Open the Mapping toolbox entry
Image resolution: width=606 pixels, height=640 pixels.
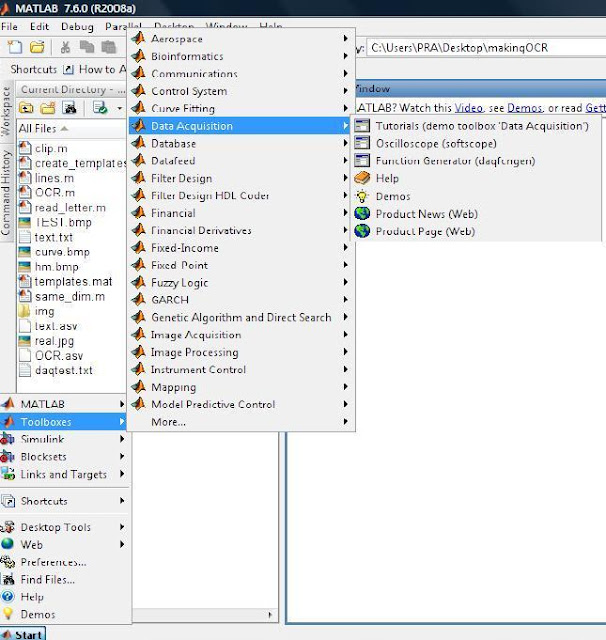240,387
